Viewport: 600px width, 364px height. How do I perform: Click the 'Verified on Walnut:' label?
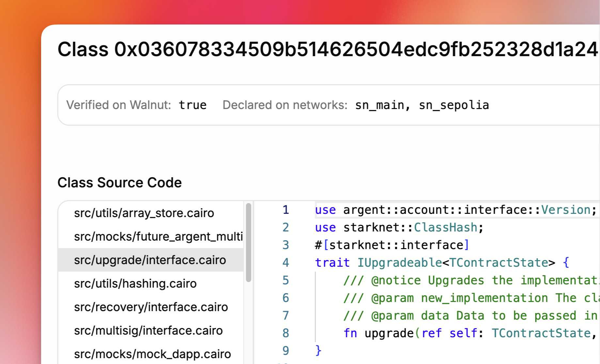click(119, 105)
